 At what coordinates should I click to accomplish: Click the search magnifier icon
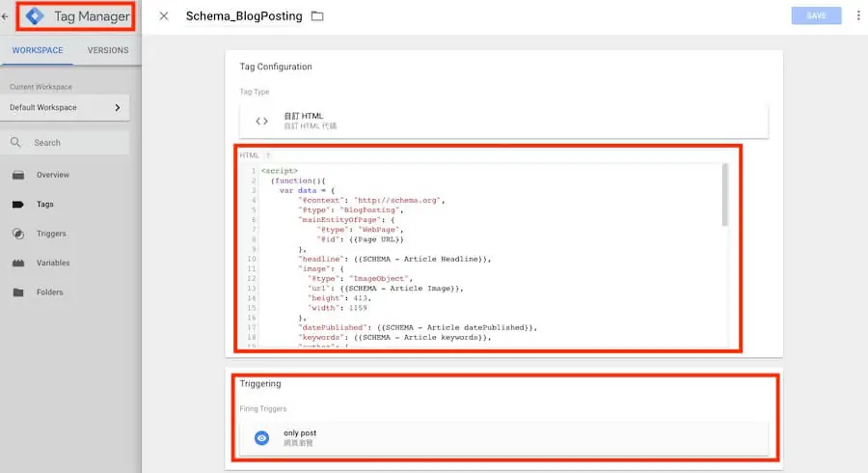tap(16, 142)
